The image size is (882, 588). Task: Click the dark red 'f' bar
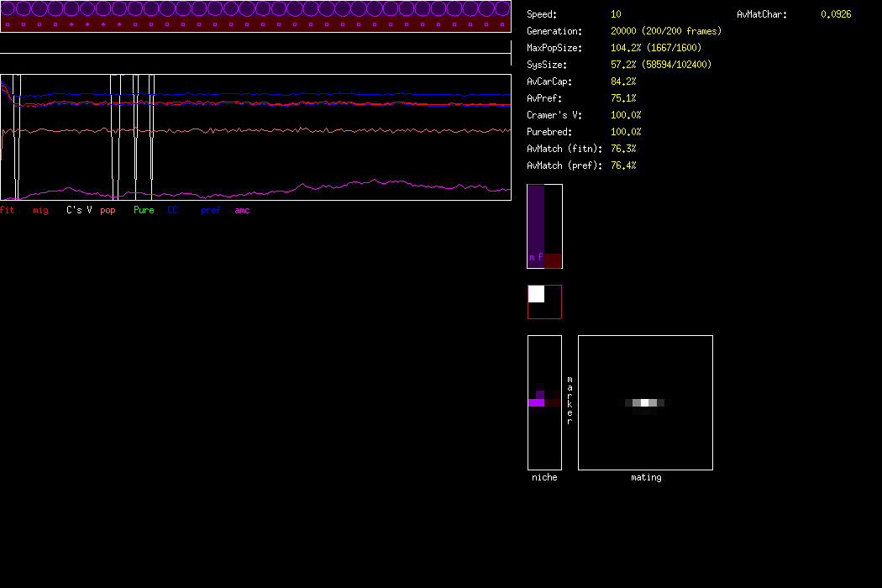(552, 260)
